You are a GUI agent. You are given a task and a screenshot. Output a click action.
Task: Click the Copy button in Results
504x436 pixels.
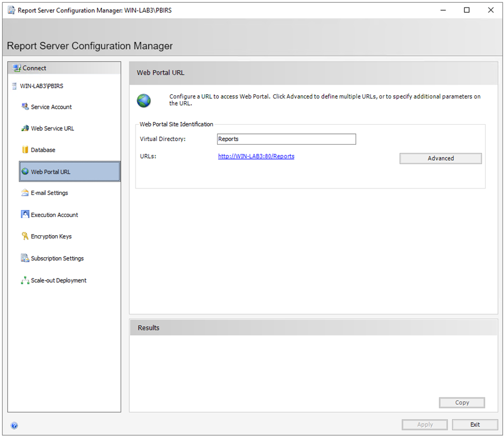click(462, 403)
